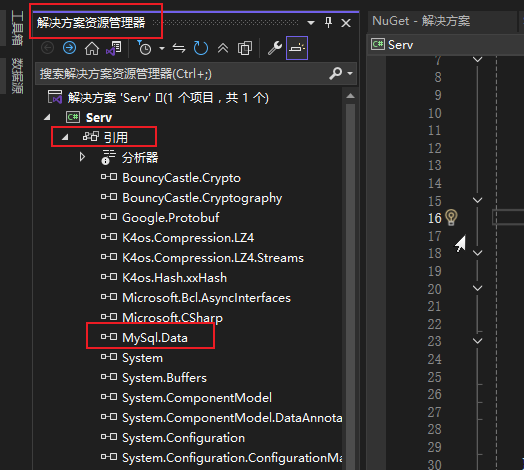524x470 pixels.
Task: Toggle the preview selected items button
Action: pyautogui.click(x=297, y=48)
